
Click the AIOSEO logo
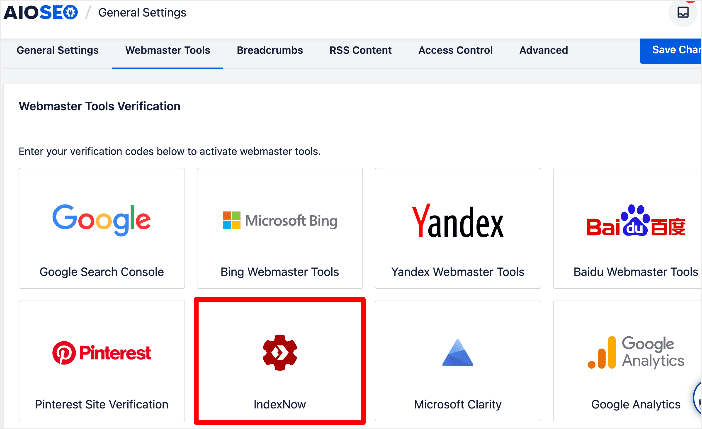41,13
